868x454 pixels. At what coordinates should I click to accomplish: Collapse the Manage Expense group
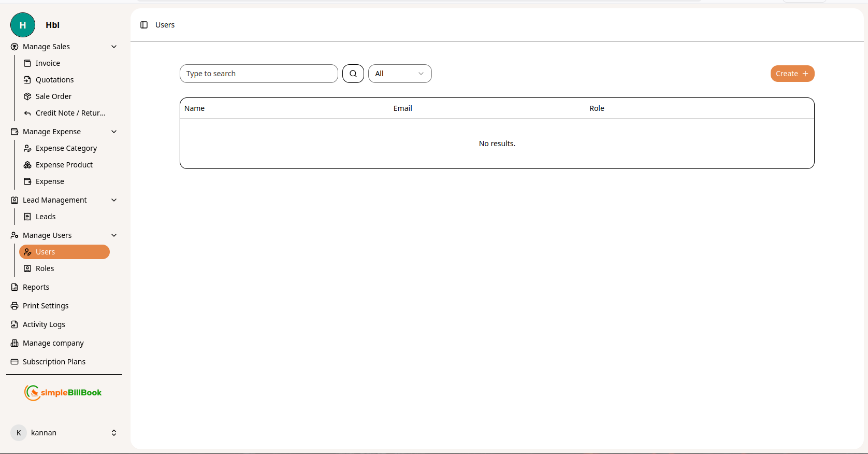[x=114, y=132]
